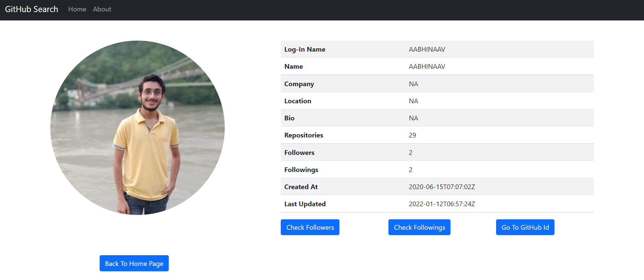The image size is (644, 280).
Task: Click the Check Followings button
Action: 419,227
